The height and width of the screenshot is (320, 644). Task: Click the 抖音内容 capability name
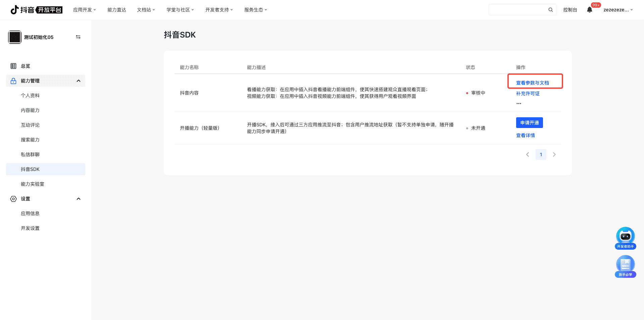[189, 93]
